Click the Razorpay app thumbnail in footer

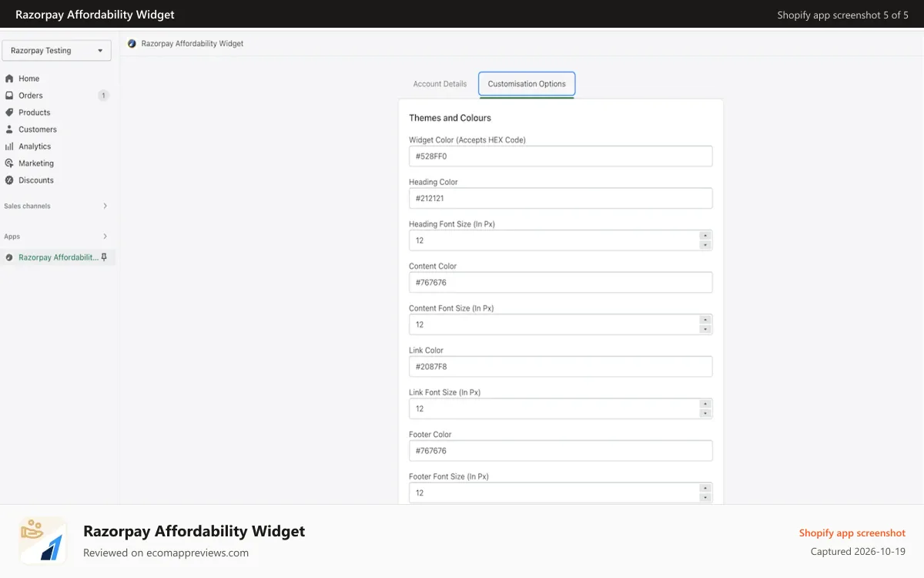coord(42,540)
